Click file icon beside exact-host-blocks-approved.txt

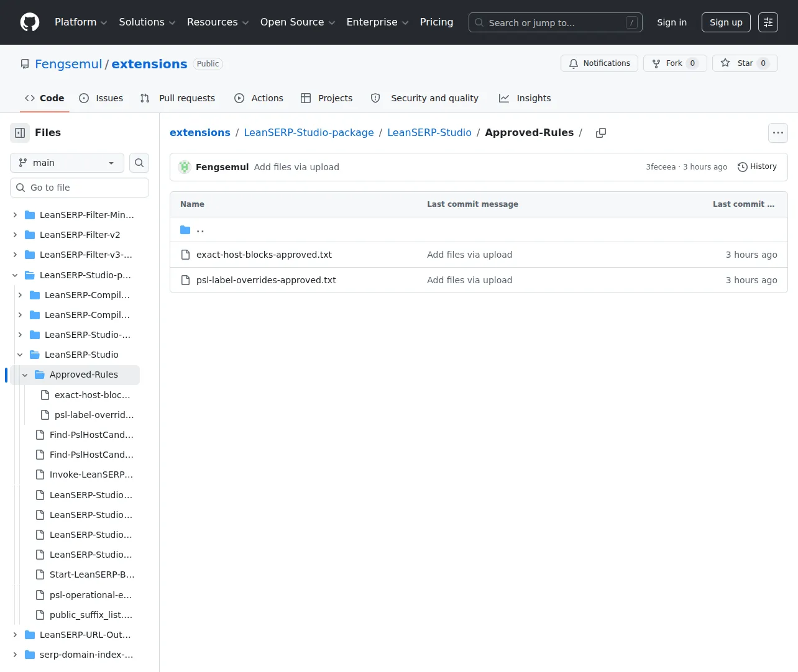tap(185, 255)
